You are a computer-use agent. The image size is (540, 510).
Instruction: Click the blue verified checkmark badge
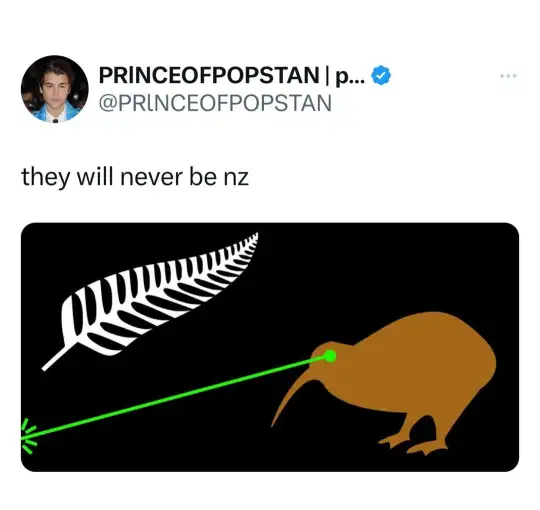(381, 76)
